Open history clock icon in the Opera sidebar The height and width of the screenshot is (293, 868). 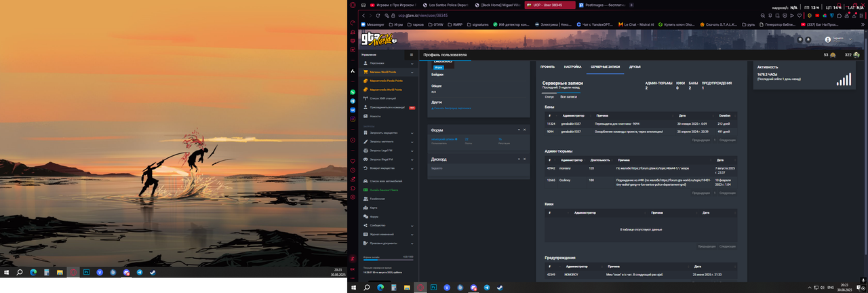(353, 170)
